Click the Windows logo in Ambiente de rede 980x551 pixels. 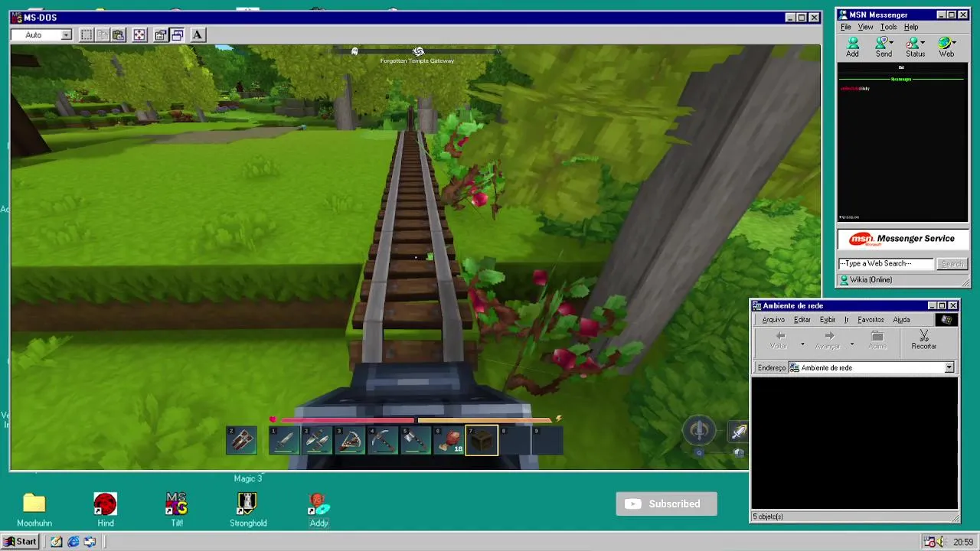(x=947, y=320)
